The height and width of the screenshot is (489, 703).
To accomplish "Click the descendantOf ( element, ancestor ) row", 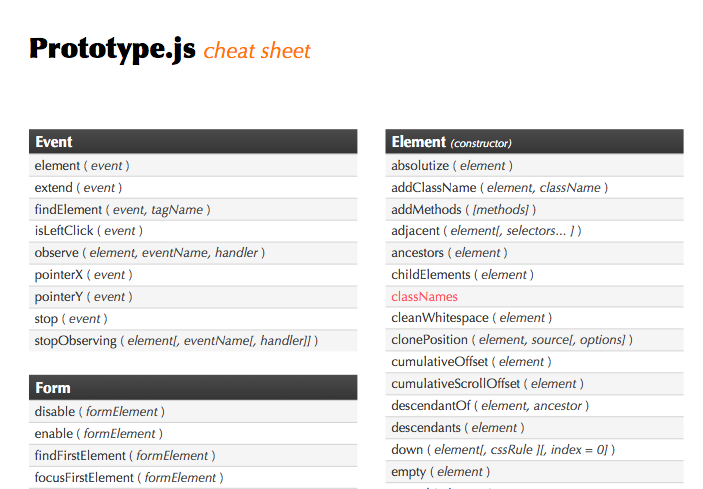I will tap(534, 406).
